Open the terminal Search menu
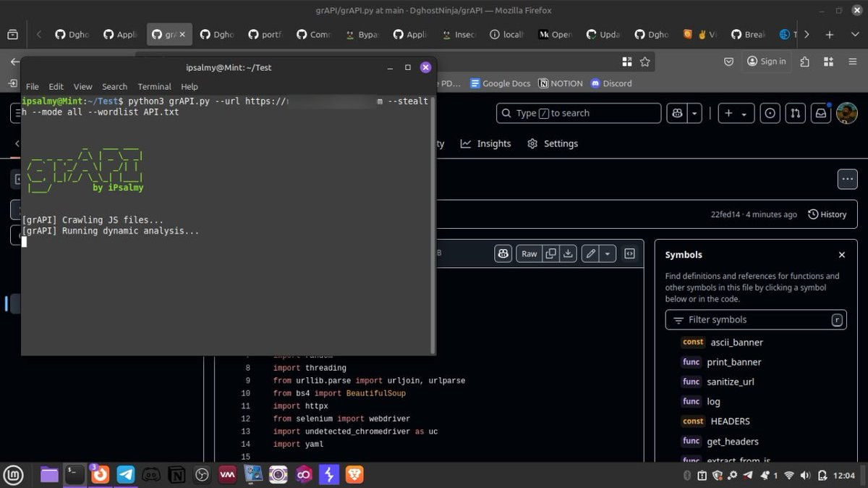Screen dimensions: 868x488 click(x=114, y=86)
